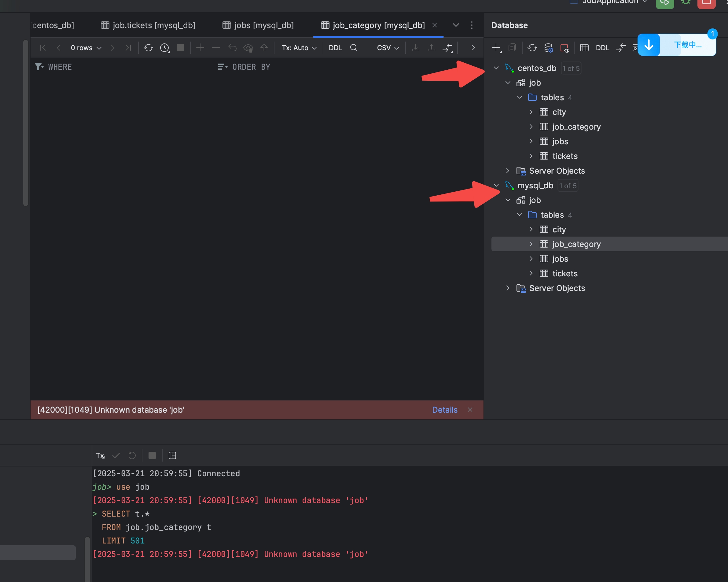Open the auto-refresh clock option
728x582 pixels.
(x=165, y=48)
